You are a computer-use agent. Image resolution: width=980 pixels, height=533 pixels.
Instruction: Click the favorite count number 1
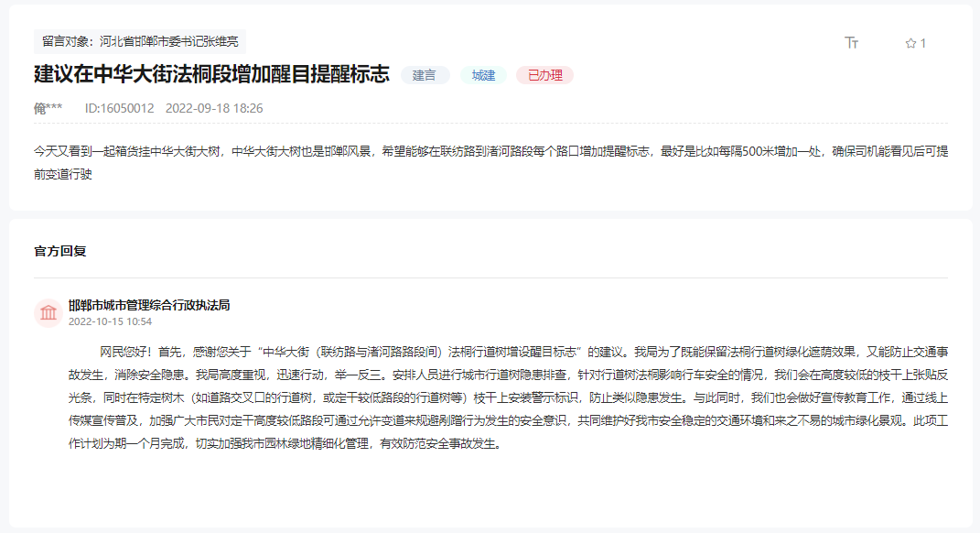[x=923, y=43]
